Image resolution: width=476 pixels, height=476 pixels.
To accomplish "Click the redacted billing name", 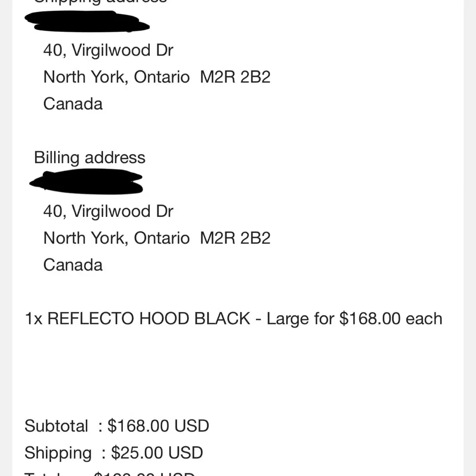I will coord(86,181).
